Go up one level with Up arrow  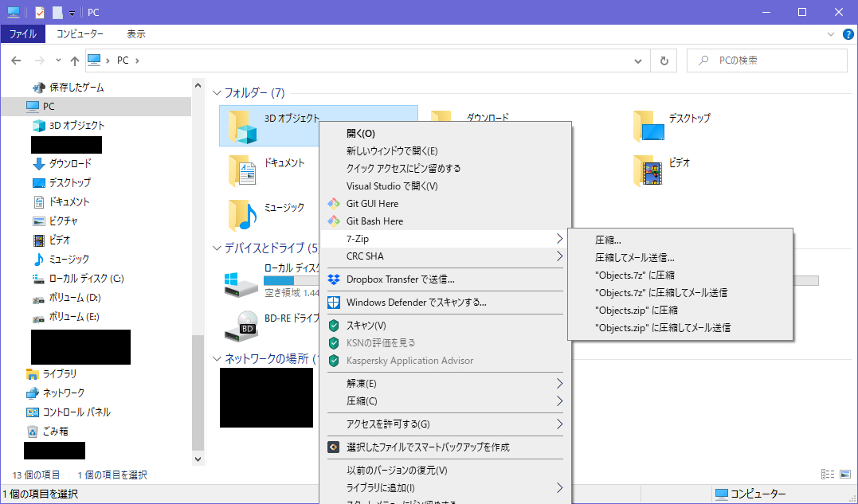[x=75, y=61]
